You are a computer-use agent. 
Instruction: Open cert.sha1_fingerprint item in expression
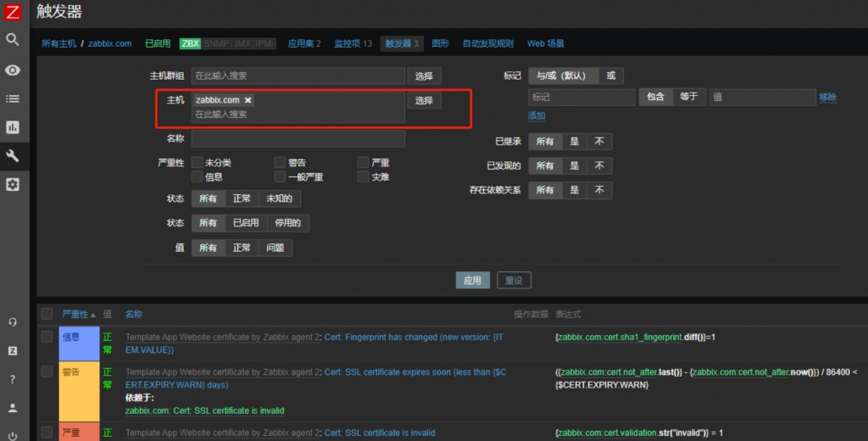point(620,337)
